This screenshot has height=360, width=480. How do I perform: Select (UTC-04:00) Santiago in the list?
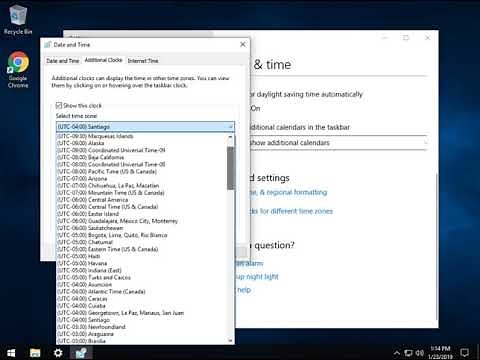point(142,320)
